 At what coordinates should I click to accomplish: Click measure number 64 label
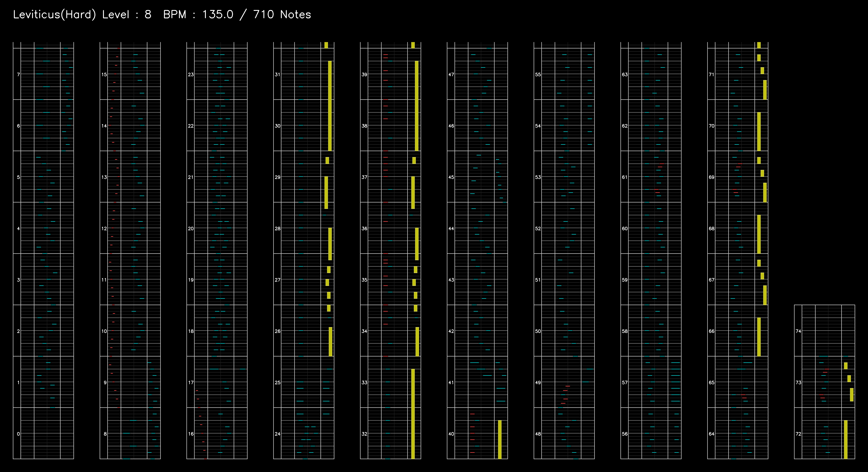click(x=711, y=434)
